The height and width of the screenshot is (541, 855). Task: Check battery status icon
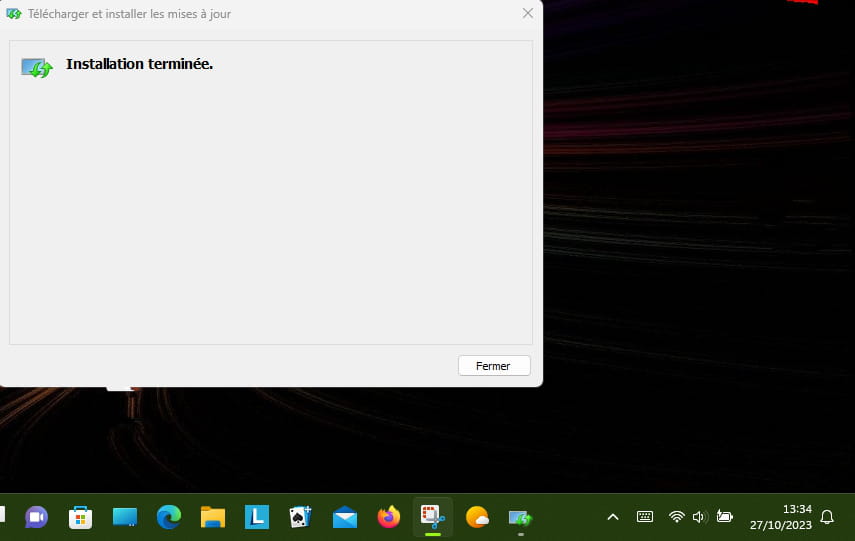pos(724,516)
